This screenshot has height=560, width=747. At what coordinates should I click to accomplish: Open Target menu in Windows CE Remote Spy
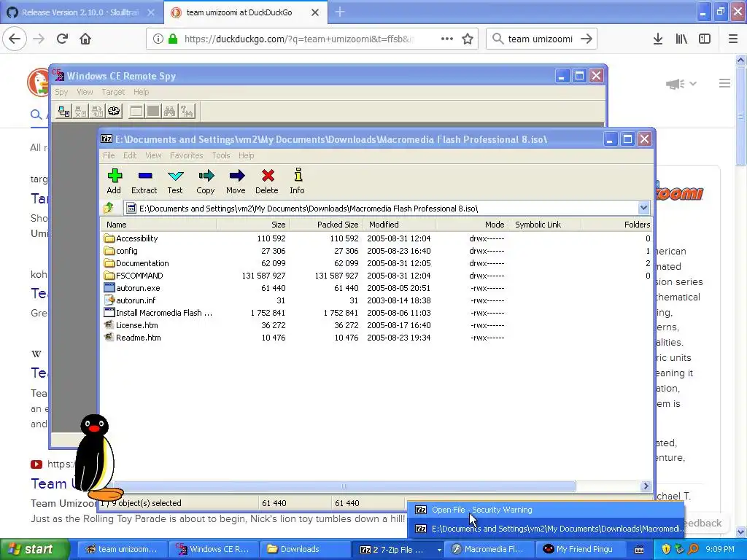coord(113,92)
